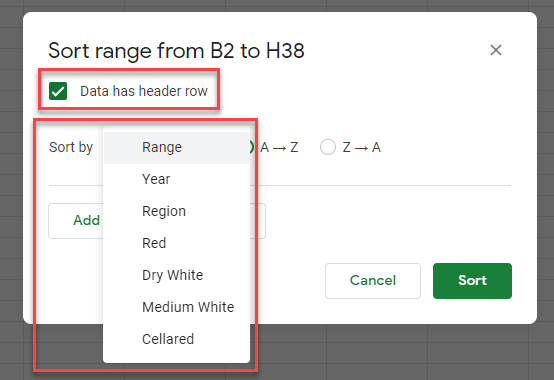554x380 pixels.
Task: Click Add another sort column button
Action: (76, 221)
